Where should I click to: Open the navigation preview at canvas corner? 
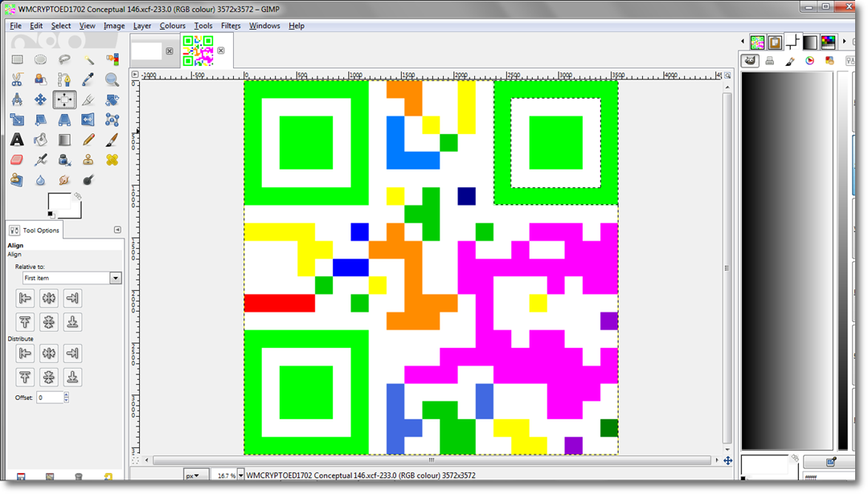(728, 460)
